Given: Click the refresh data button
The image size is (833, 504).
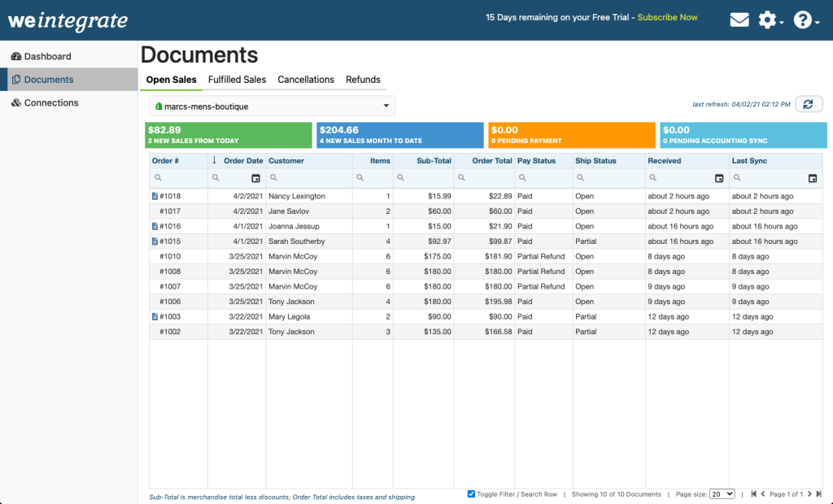Looking at the screenshot, I should [808, 104].
